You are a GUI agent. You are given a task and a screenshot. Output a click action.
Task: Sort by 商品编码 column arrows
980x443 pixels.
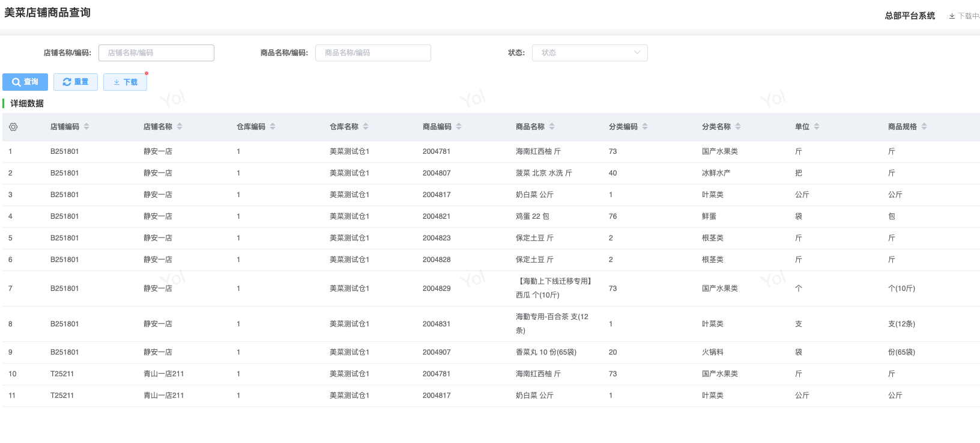[459, 127]
